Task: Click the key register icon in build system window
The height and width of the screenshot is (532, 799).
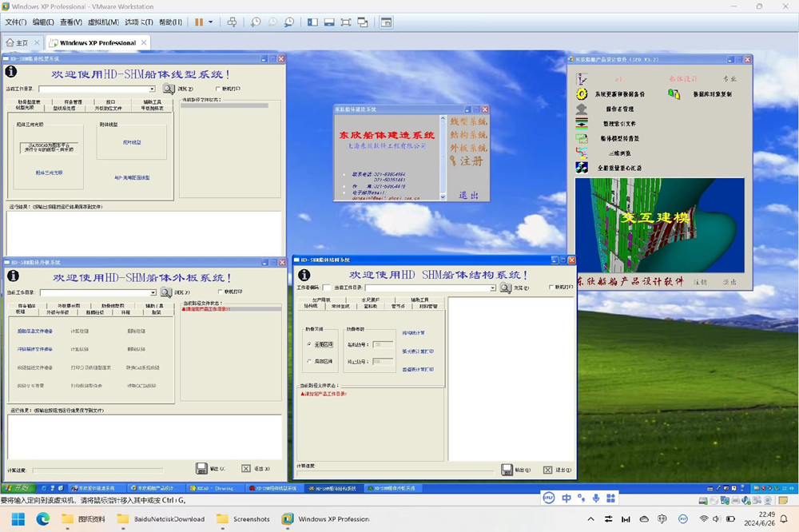Action: 453,161
